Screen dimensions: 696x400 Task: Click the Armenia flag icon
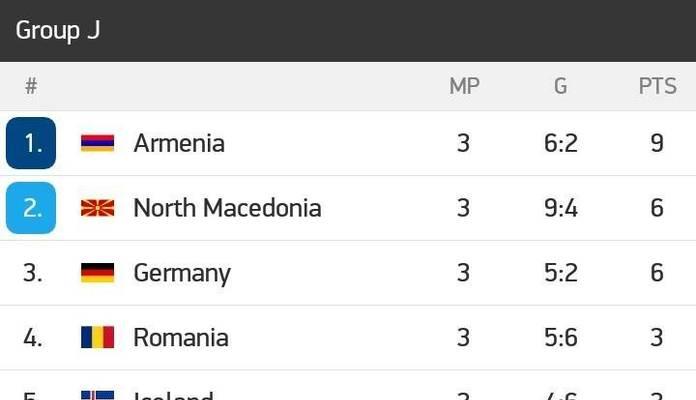[98, 143]
